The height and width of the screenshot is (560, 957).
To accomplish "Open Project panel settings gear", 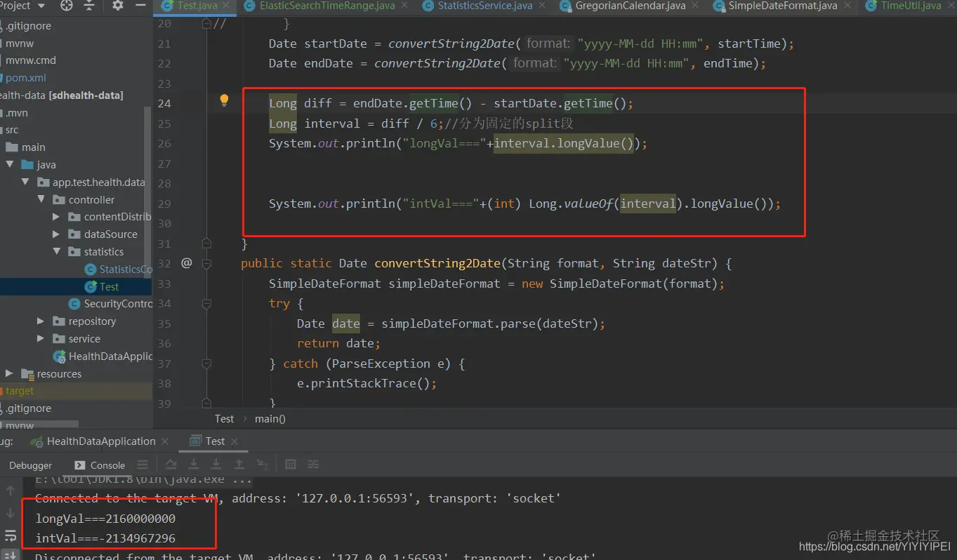I will click(117, 6).
